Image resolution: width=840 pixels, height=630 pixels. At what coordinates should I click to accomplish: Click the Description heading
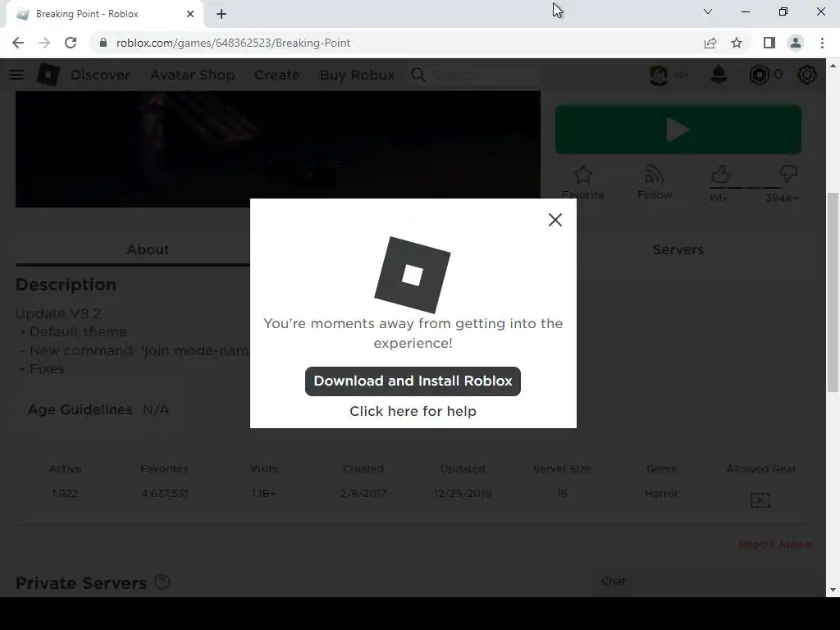[66, 285]
